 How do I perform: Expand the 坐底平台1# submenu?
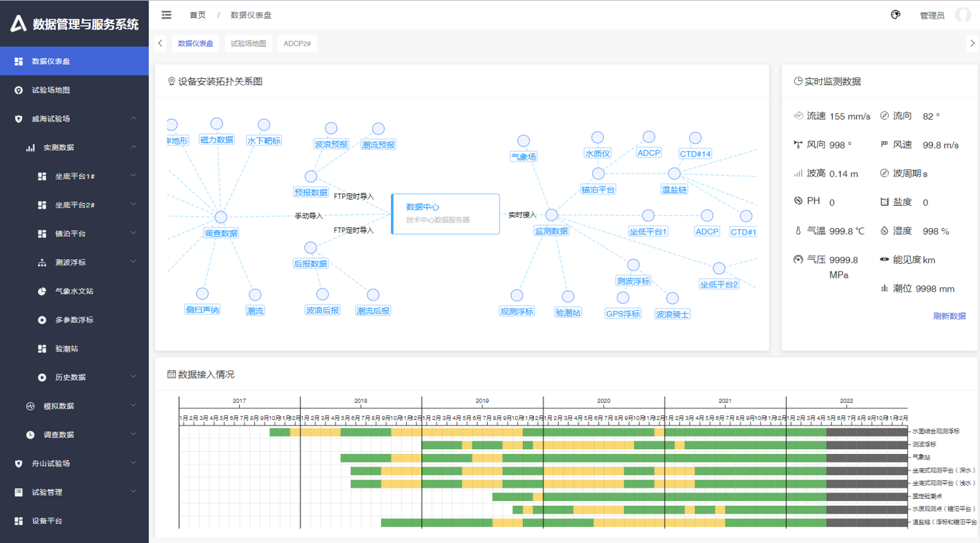(x=133, y=176)
